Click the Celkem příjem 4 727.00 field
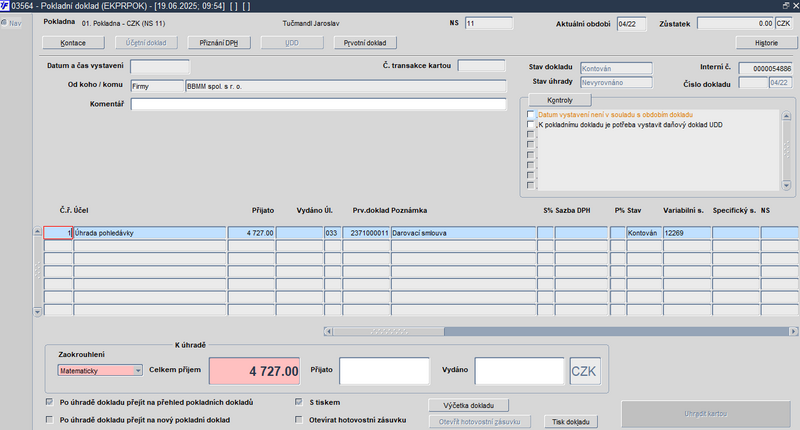The height and width of the screenshot is (430, 800). point(254,371)
